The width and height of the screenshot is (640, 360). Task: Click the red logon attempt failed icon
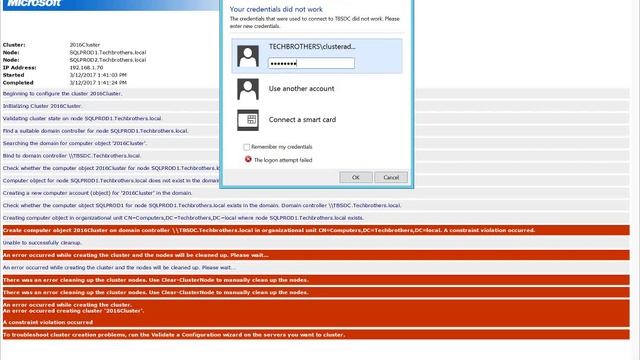coord(248,159)
